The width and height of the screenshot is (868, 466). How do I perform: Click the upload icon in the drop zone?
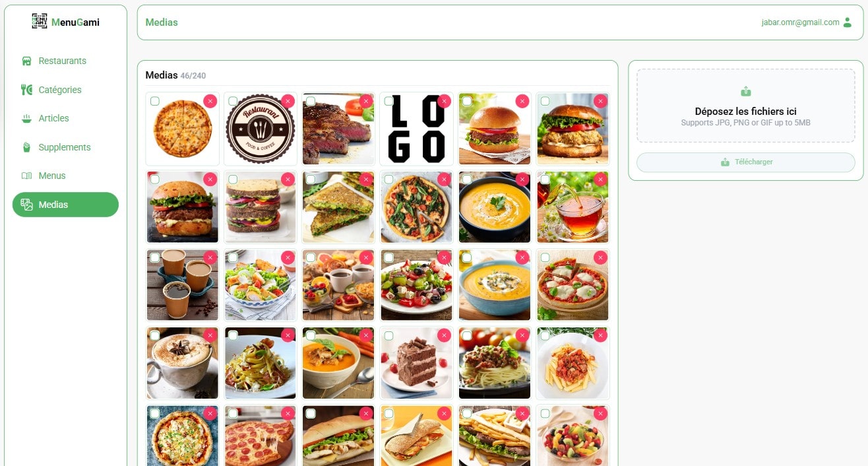(746, 92)
